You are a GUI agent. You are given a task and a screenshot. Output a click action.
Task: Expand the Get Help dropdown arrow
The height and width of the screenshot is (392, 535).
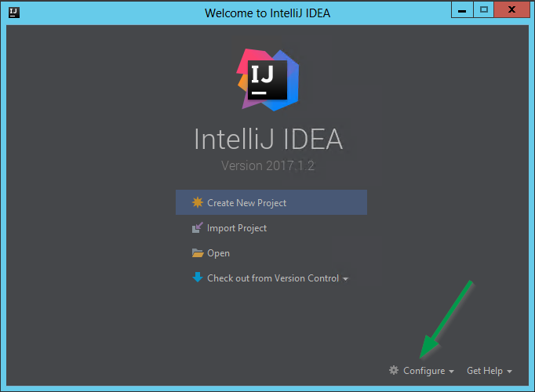(509, 372)
